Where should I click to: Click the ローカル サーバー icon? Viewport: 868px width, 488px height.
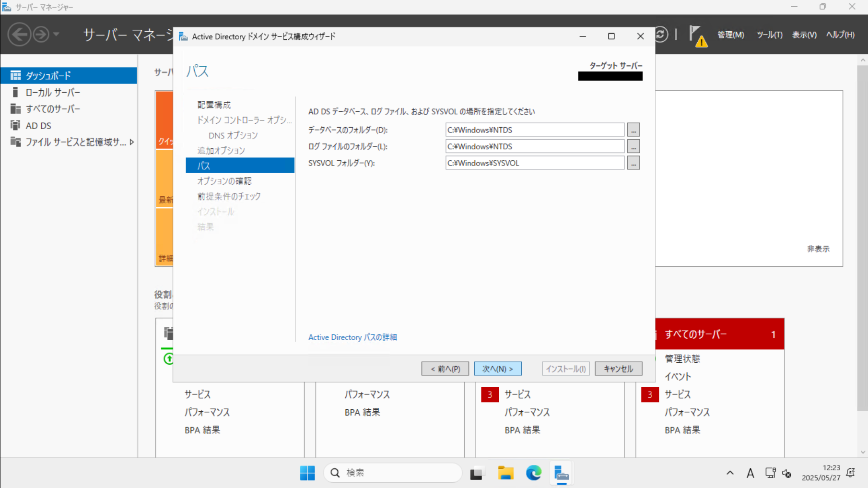(x=15, y=92)
